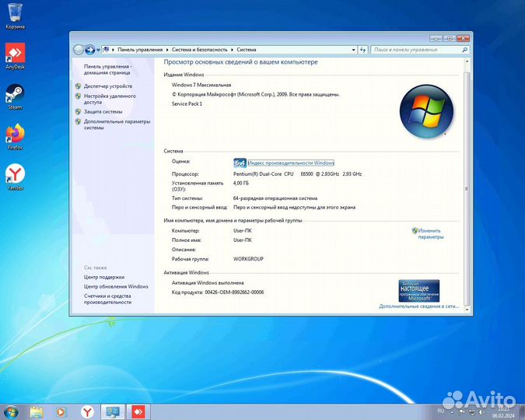The width and height of the screenshot is (525, 420).
Task: Open the Steam desktop shortcut
Action: point(15,96)
